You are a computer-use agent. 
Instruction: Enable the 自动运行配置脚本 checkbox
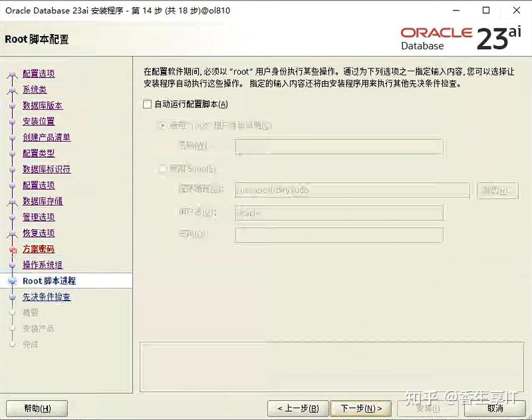146,103
